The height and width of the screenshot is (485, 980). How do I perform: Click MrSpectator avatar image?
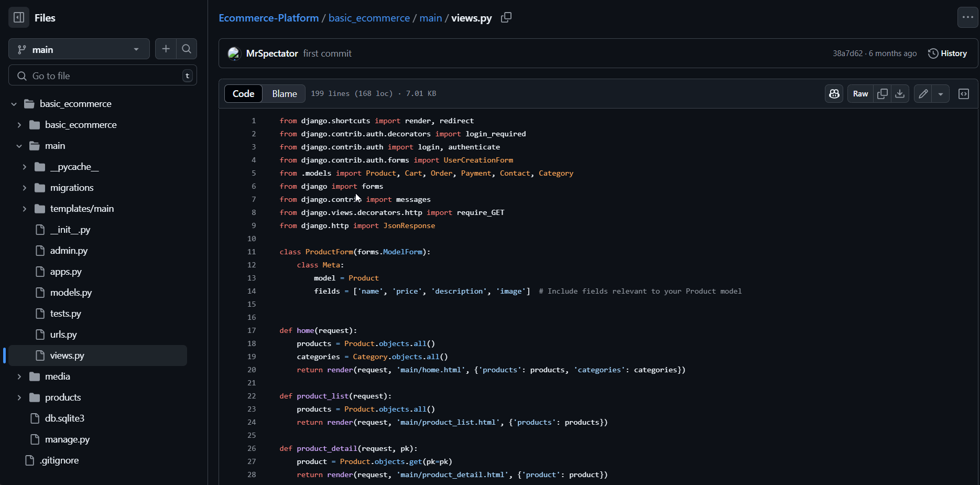click(x=234, y=53)
